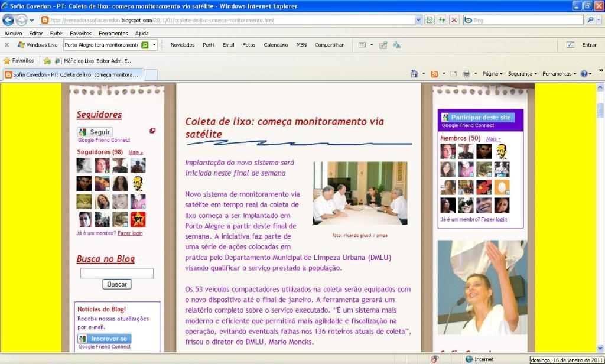The height and width of the screenshot is (364, 605).
Task: Open the Máfia do Lixo favorite link
Action: tap(94, 61)
